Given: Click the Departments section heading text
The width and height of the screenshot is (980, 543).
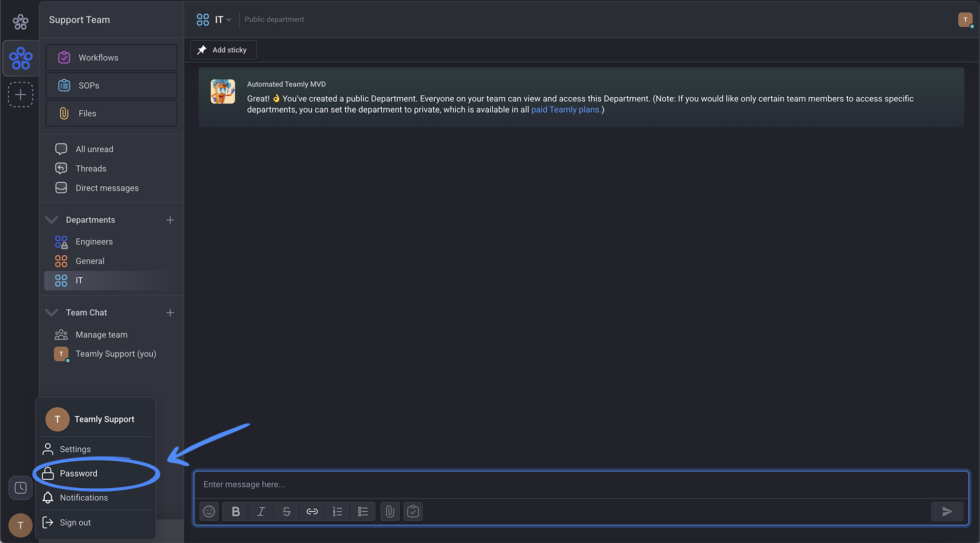Looking at the screenshot, I should [91, 220].
